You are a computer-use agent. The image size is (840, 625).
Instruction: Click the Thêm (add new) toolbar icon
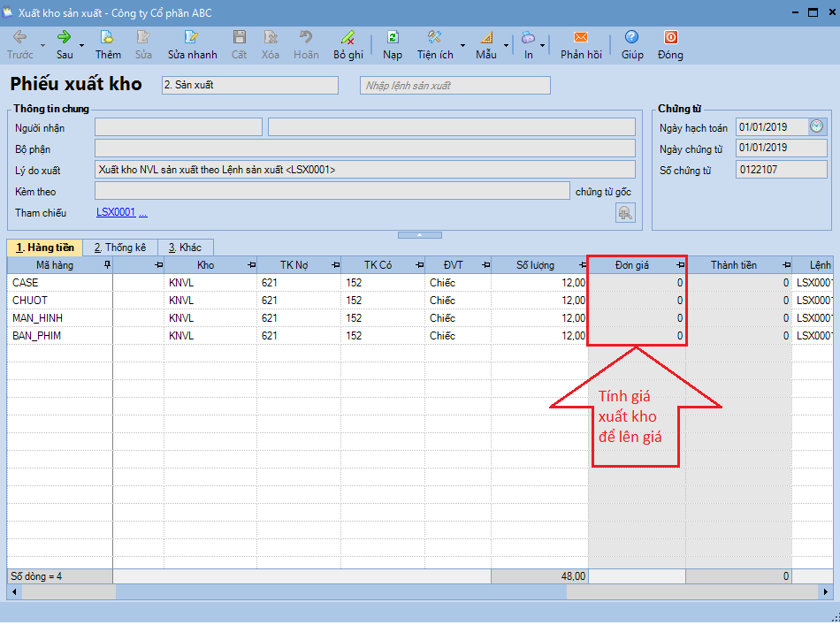point(108,37)
